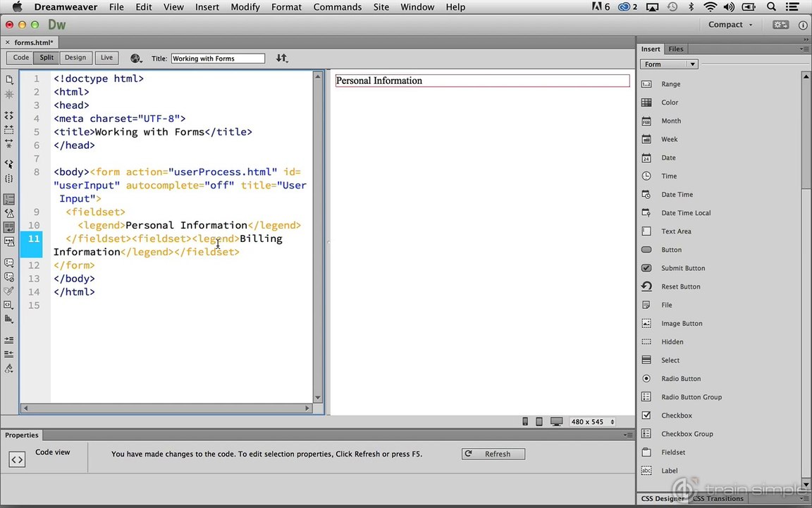Open the Insert menu
Screen dimensions: 812x508
coord(207,7)
